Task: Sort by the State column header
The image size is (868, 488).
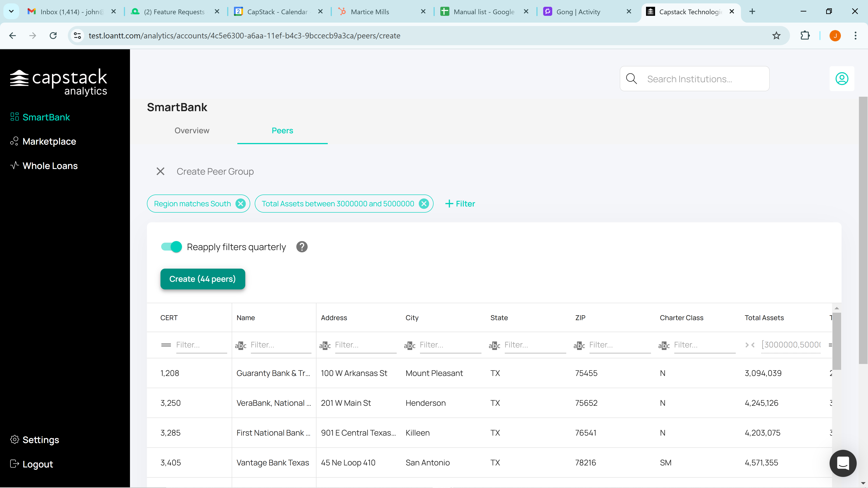Action: [x=499, y=318]
